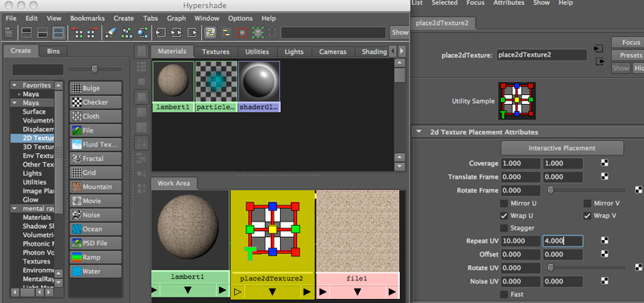Viewport: 644px width, 303px height.
Task: Click the input and output connections icon
Action: tap(176, 32)
